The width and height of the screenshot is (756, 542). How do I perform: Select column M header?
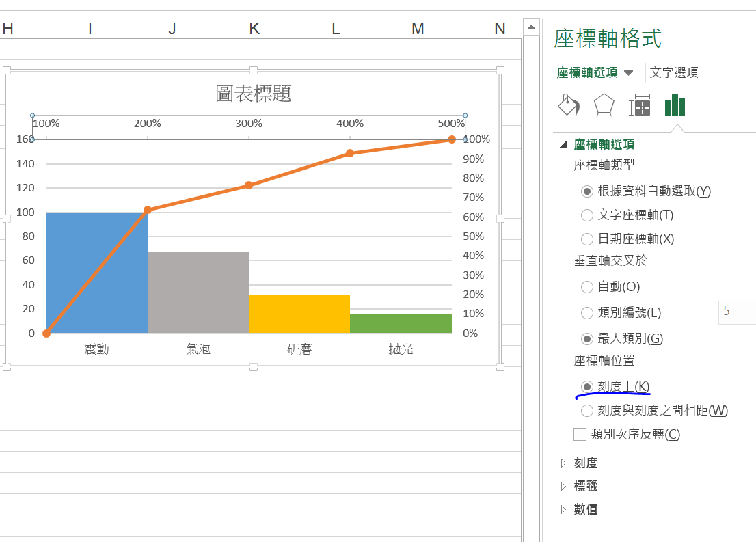tap(418, 29)
